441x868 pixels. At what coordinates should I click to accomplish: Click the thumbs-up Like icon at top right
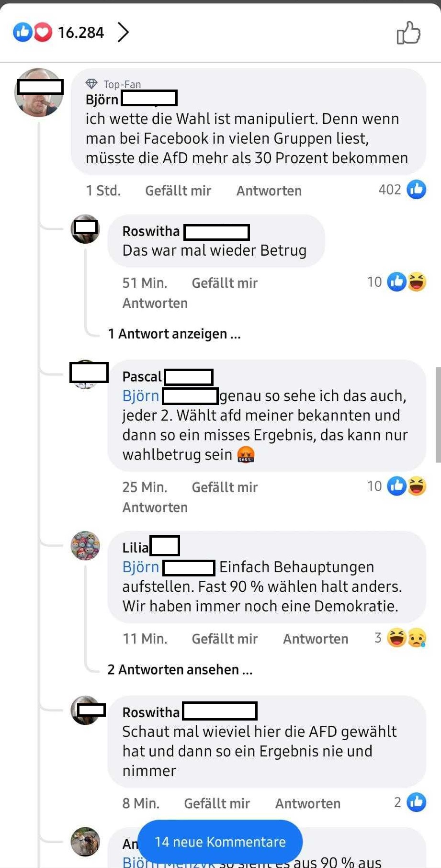408,33
